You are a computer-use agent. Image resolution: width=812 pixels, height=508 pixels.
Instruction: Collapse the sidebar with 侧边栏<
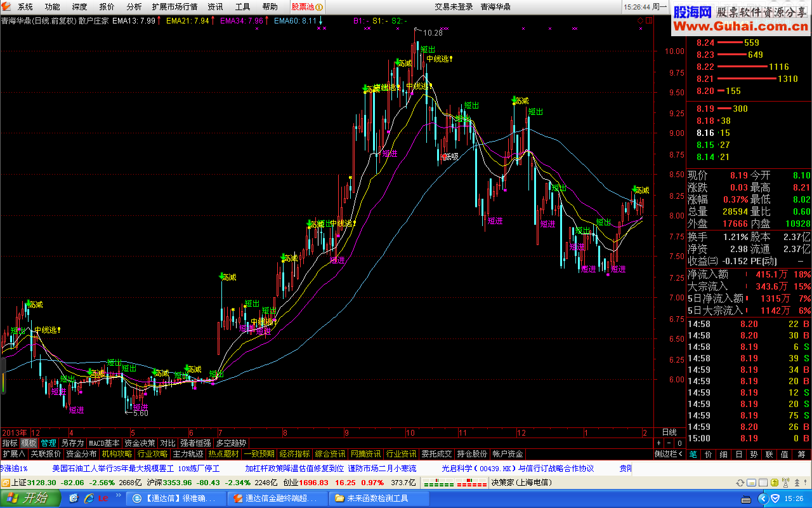click(x=669, y=454)
